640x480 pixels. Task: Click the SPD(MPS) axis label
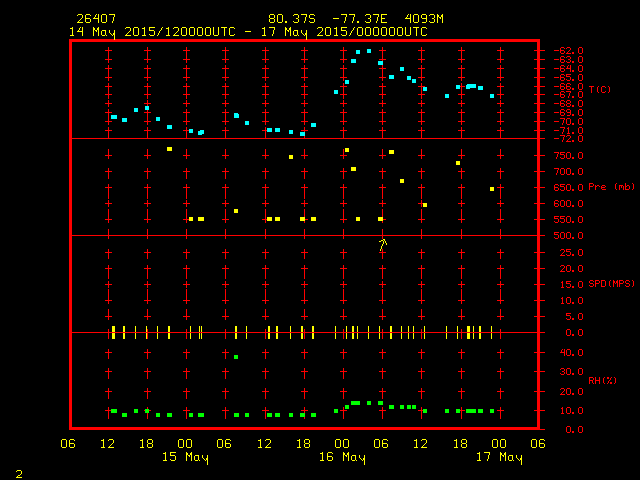[x=611, y=284]
